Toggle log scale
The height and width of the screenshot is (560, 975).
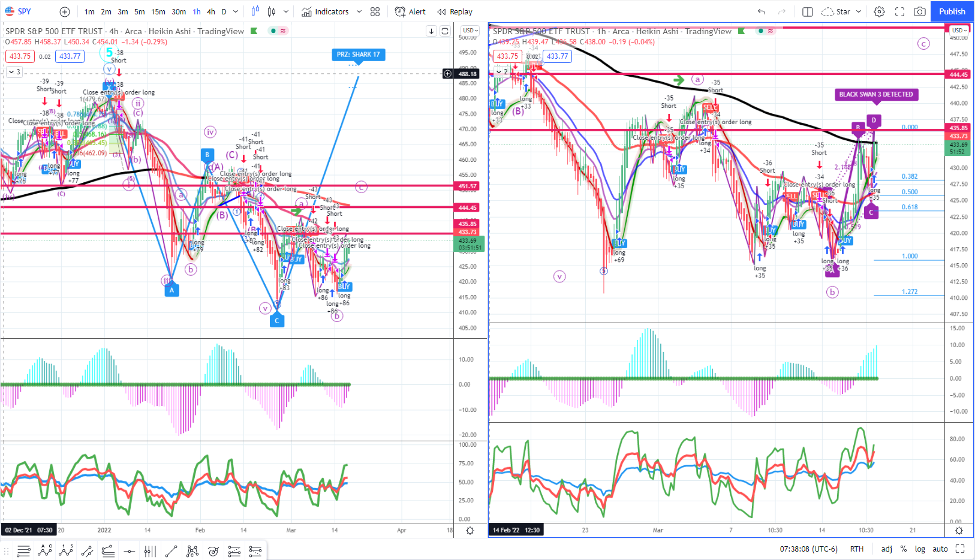pos(920,549)
